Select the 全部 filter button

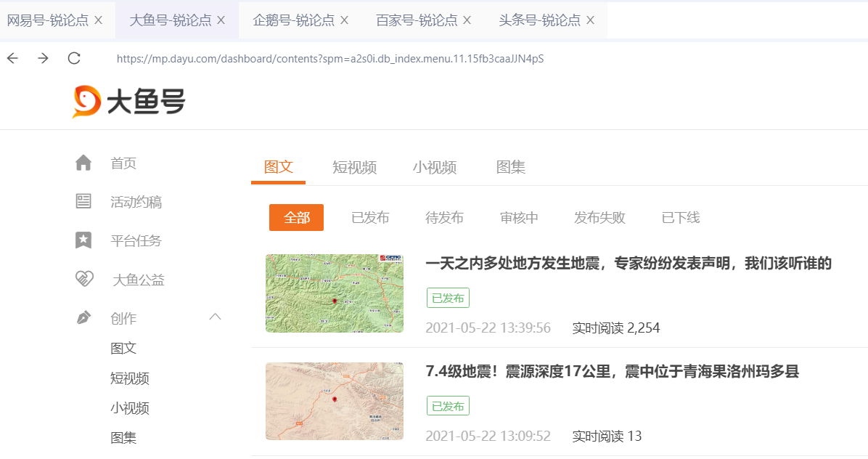click(296, 217)
